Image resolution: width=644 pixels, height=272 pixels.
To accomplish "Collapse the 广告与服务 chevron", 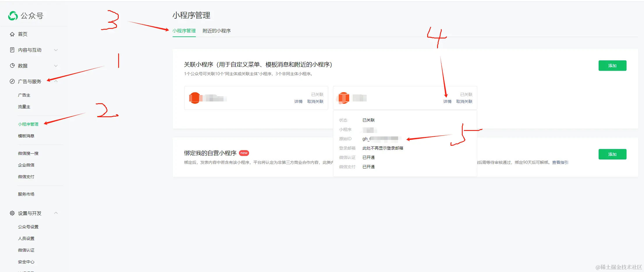I will click(x=56, y=81).
